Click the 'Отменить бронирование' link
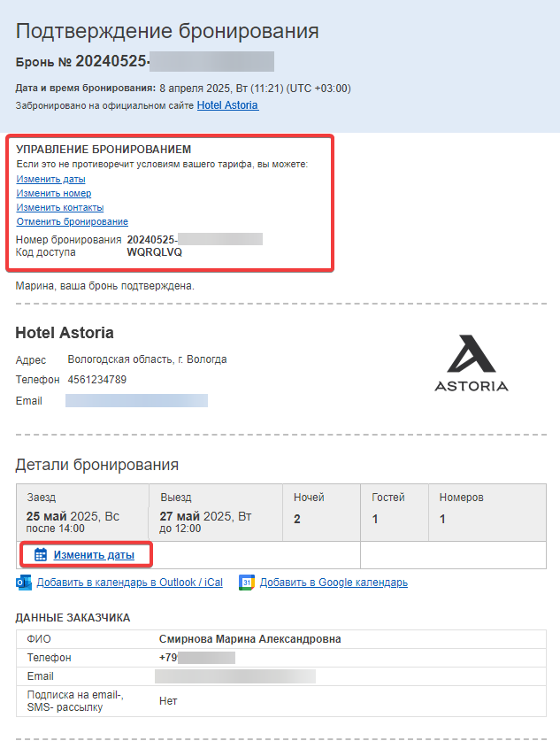 [73, 221]
